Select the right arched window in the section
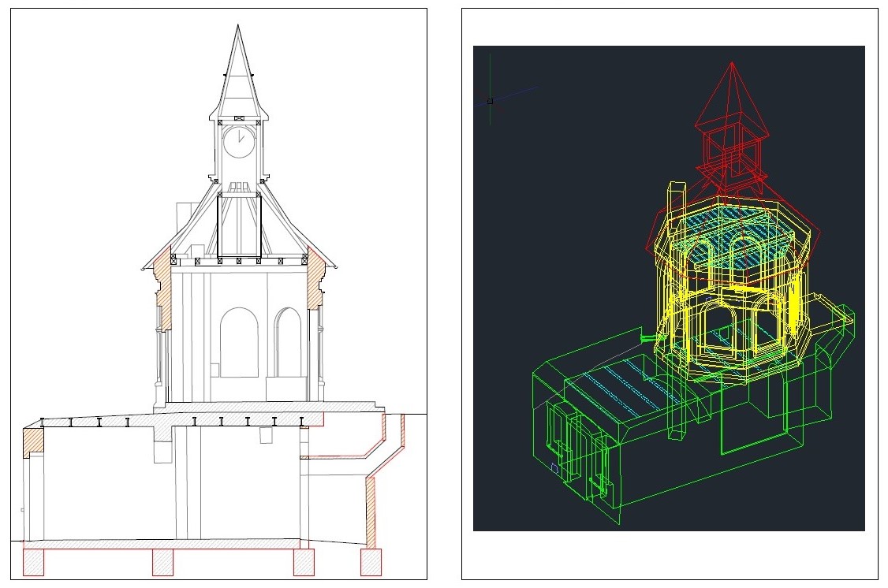Screen dimensions: 888x588 [288, 343]
